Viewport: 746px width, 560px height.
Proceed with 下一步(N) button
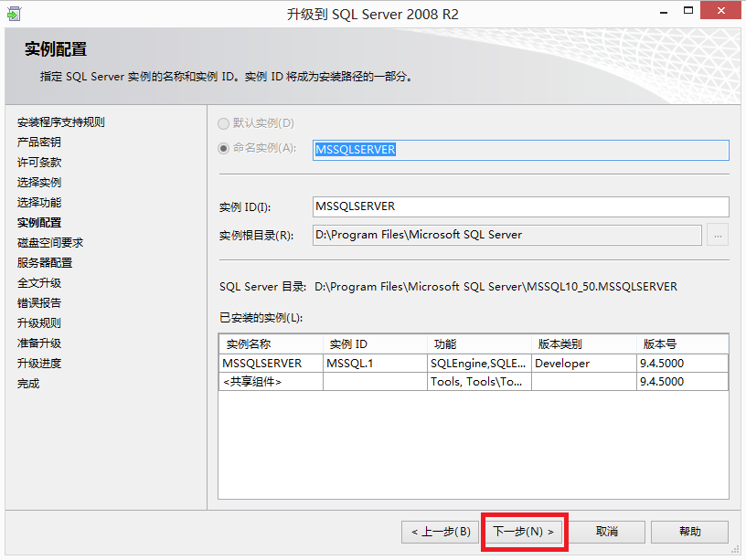(x=523, y=532)
